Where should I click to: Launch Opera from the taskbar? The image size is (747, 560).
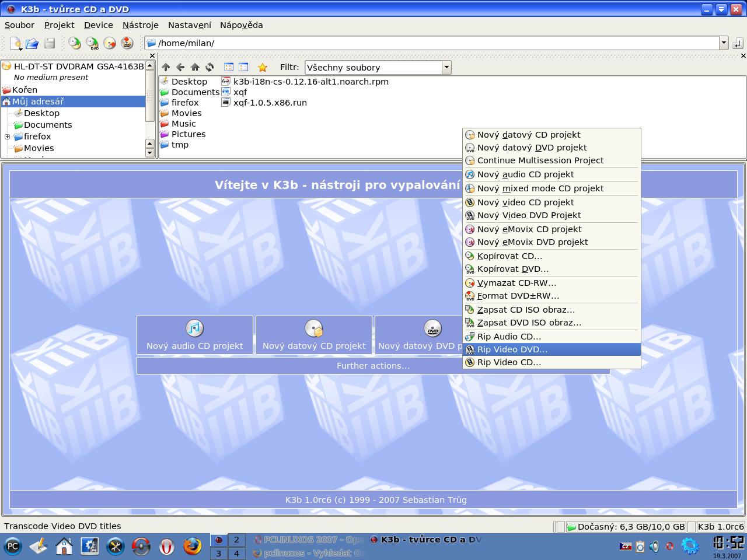pos(167,547)
